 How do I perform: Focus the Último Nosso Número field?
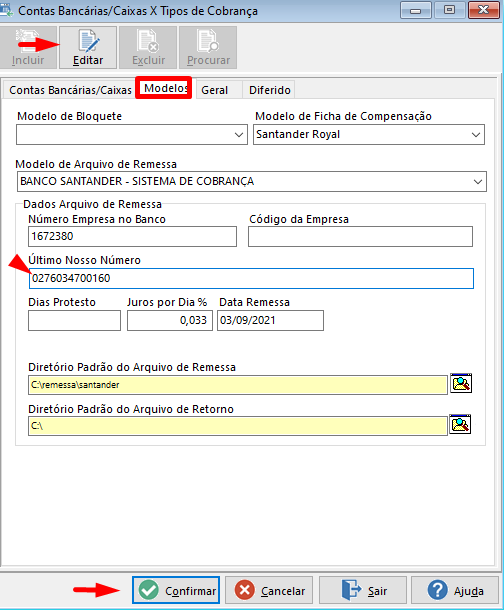click(x=251, y=279)
